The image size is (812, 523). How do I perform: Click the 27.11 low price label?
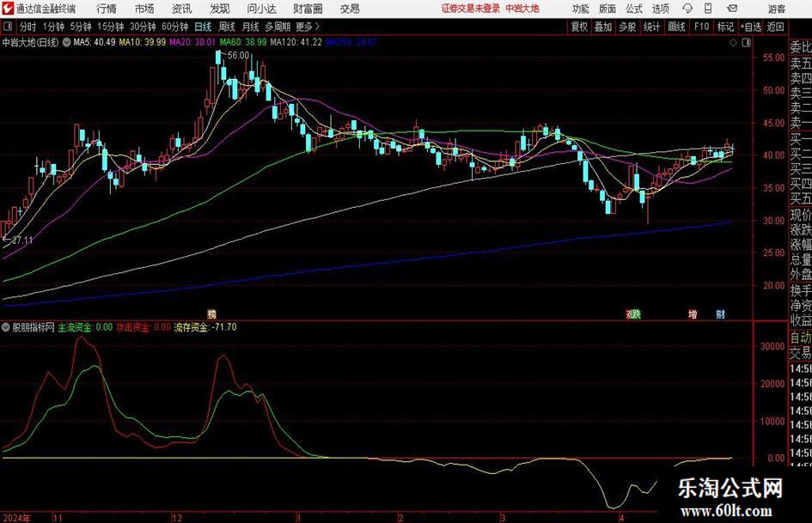(x=21, y=240)
